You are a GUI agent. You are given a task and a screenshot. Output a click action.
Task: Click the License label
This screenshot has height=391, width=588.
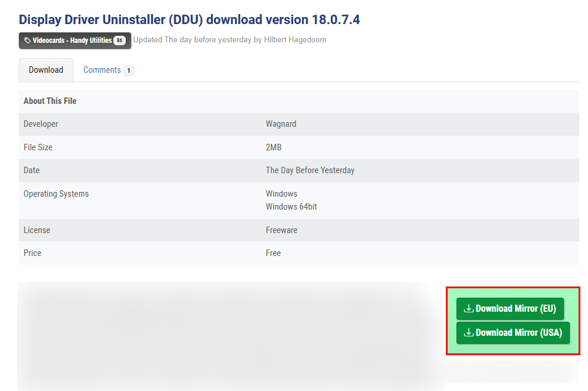click(37, 230)
